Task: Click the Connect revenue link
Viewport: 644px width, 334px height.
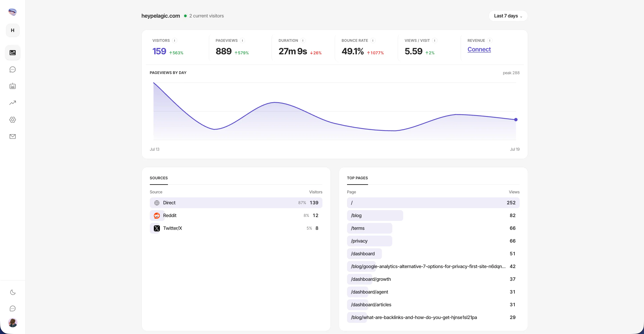Action: point(479,49)
